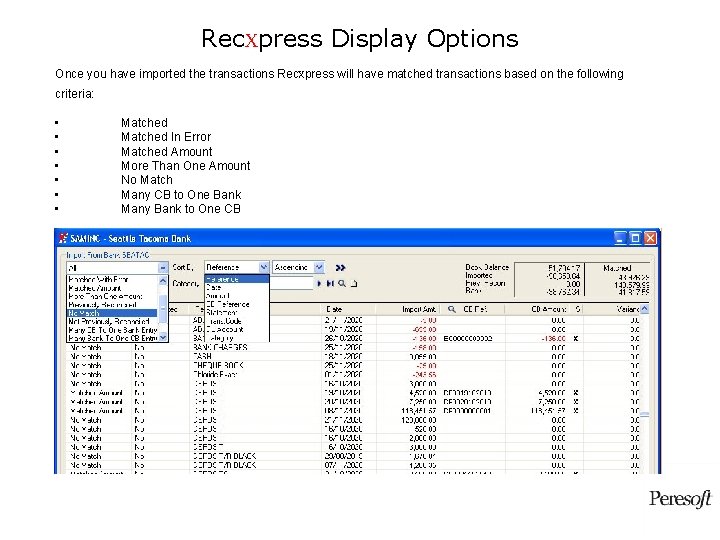Viewport: 720px width, 540px height.
Task: Close the SAMINC Seattle Tacoma Bank window
Action: [x=650, y=238]
